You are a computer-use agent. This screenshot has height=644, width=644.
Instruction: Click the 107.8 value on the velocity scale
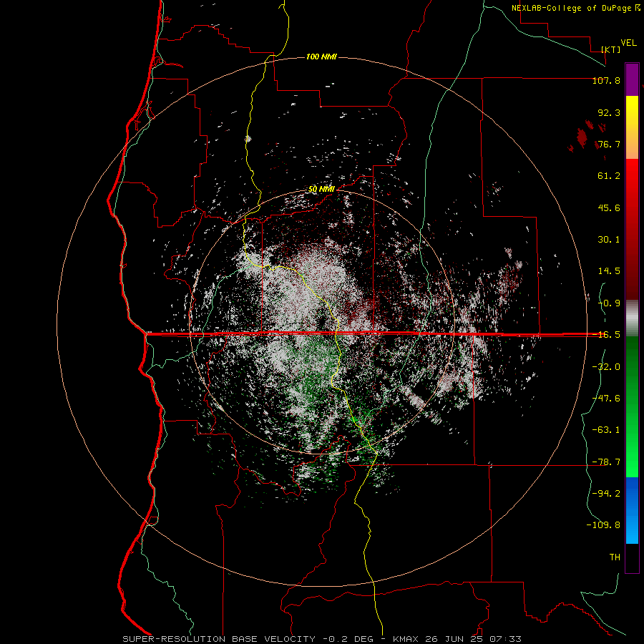(x=606, y=80)
